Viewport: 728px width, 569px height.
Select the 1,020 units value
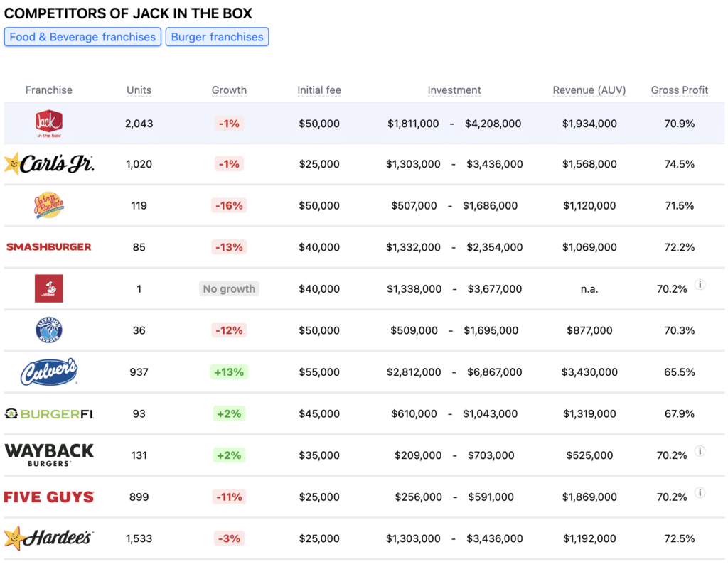click(x=139, y=163)
